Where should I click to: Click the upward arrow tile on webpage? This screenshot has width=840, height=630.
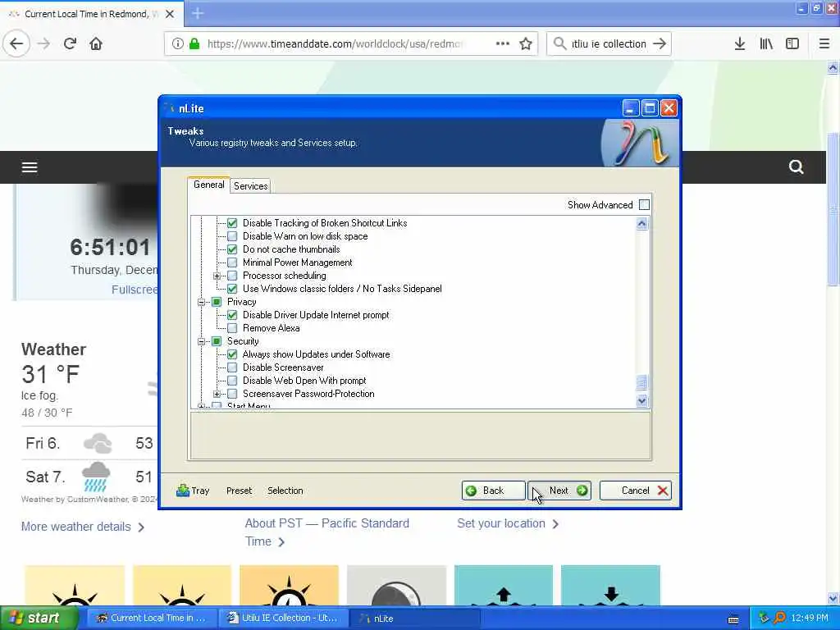[x=504, y=586]
